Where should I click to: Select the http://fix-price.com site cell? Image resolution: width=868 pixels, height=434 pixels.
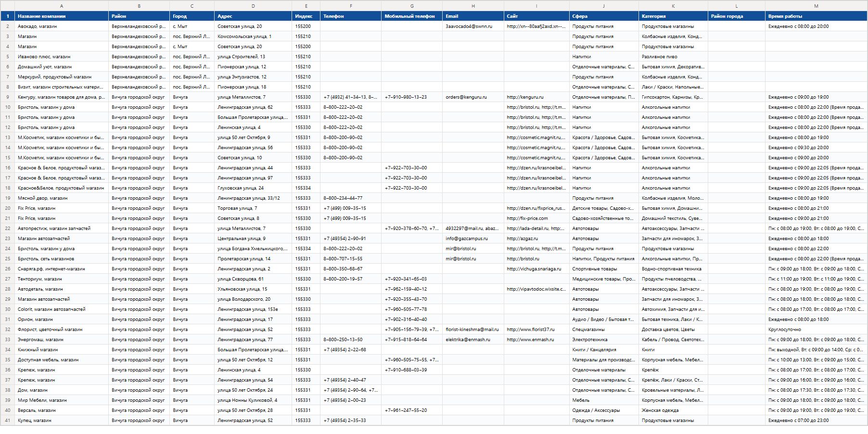[x=536, y=218]
